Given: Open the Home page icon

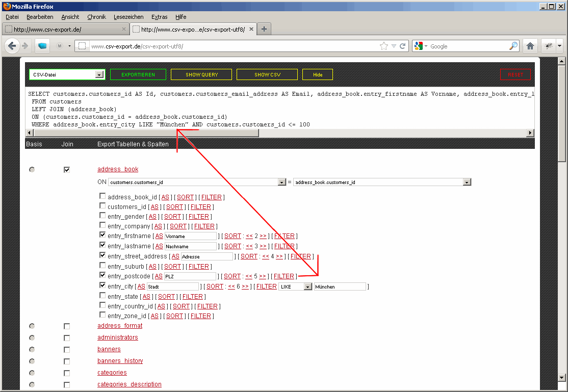Looking at the screenshot, I should click(530, 46).
